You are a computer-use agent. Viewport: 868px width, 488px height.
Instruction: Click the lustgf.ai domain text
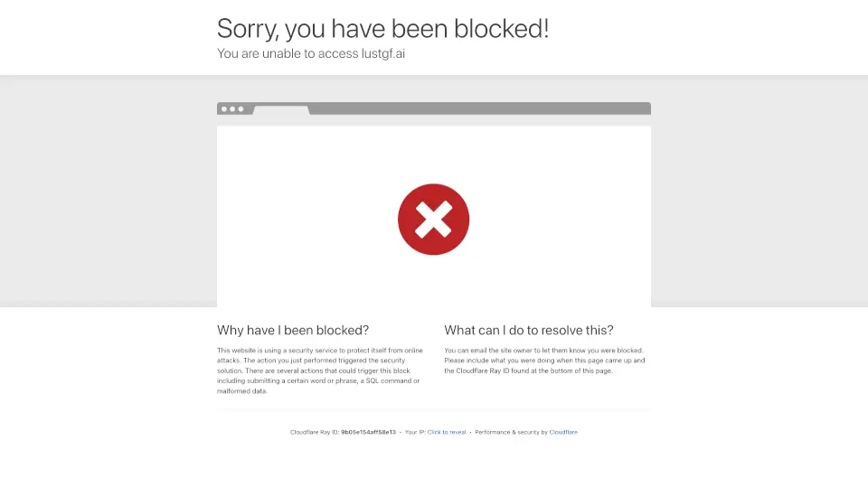click(x=383, y=53)
